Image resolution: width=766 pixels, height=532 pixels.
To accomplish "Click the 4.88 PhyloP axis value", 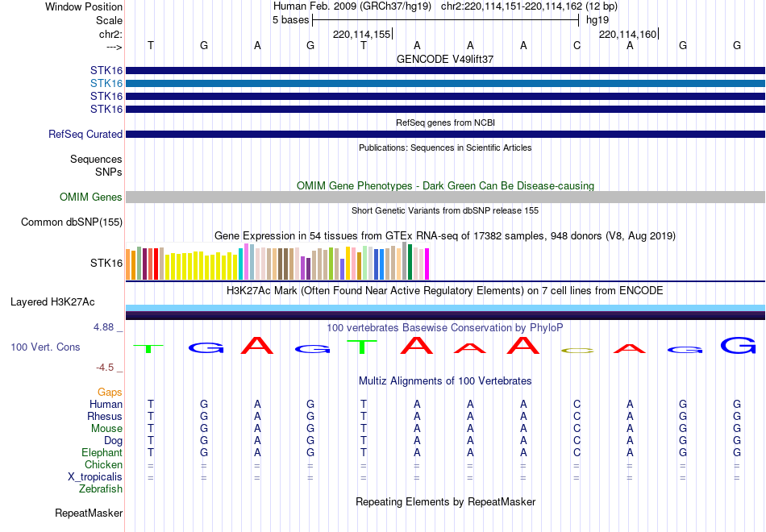I will [x=103, y=326].
